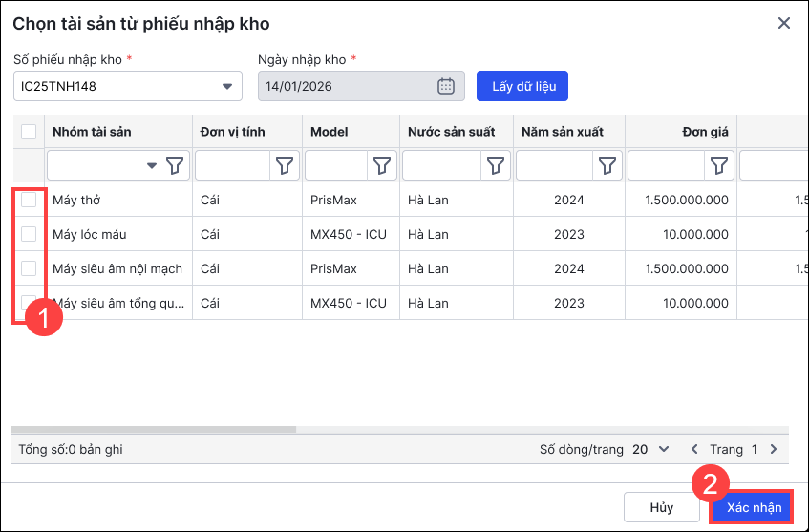Click the Năm sản xuất filter icon
This screenshot has height=532, width=809.
point(607,166)
